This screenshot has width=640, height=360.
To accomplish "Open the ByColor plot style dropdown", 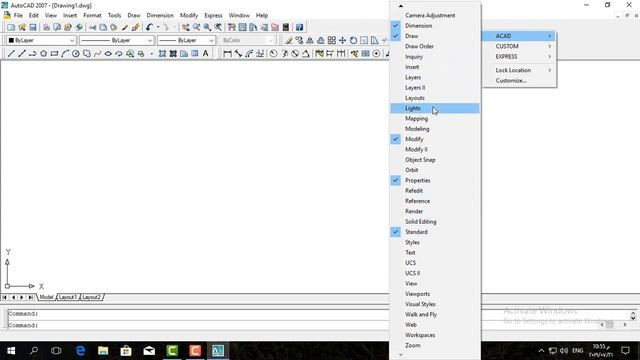I will (246, 40).
